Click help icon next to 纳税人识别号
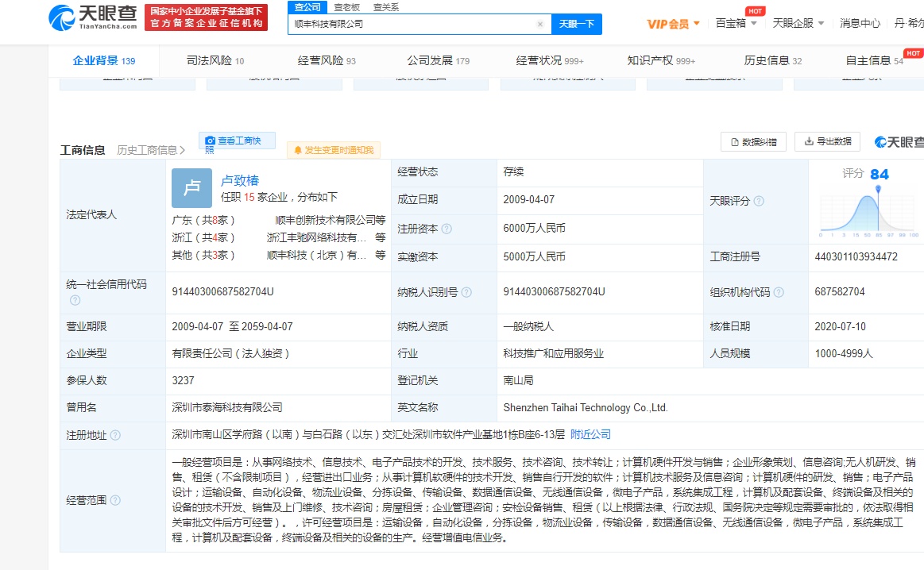This screenshot has width=924, height=570. [466, 292]
